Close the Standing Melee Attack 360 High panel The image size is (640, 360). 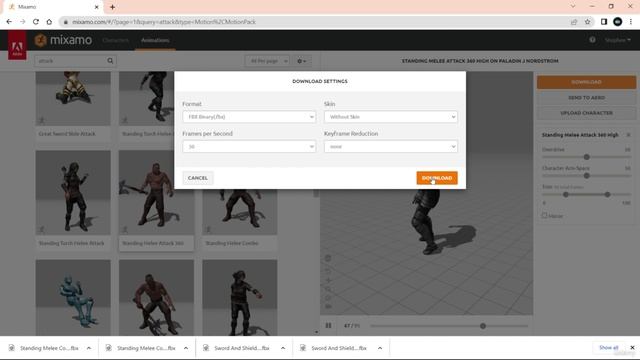click(x=628, y=135)
